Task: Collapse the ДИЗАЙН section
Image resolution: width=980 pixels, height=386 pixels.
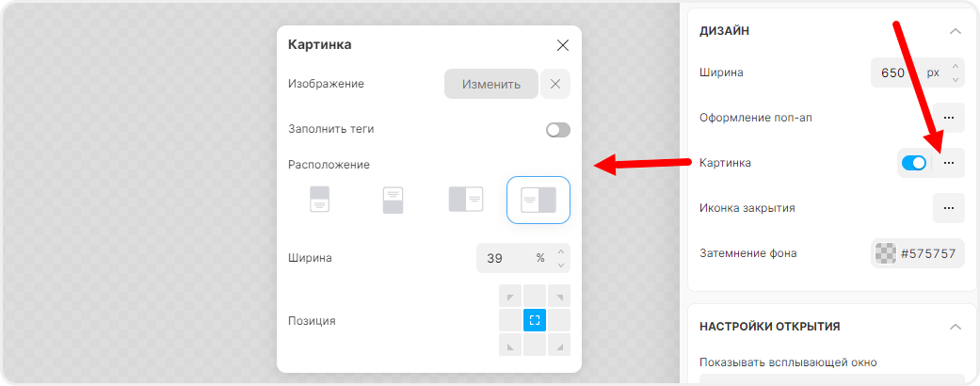Action: tap(955, 31)
